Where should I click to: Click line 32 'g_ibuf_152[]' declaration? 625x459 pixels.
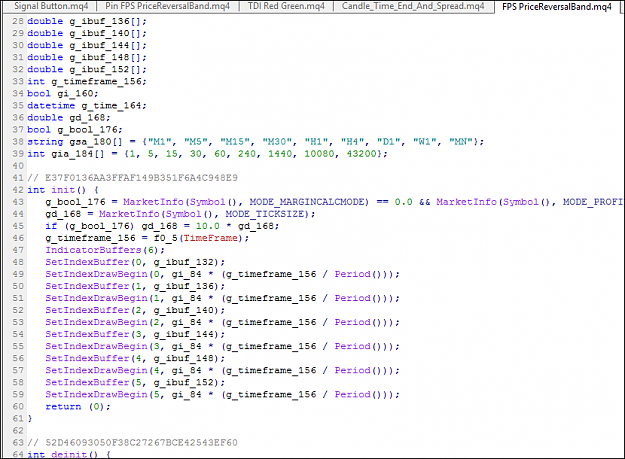(87, 69)
